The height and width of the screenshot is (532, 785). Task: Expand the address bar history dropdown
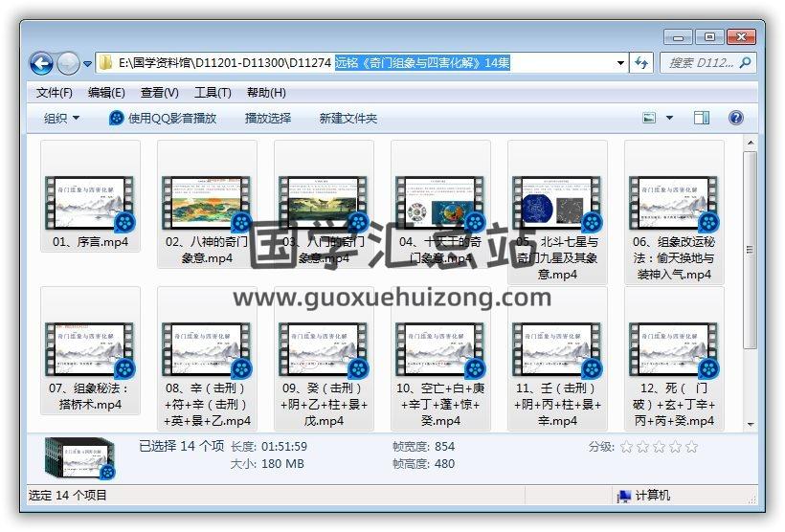coord(620,63)
